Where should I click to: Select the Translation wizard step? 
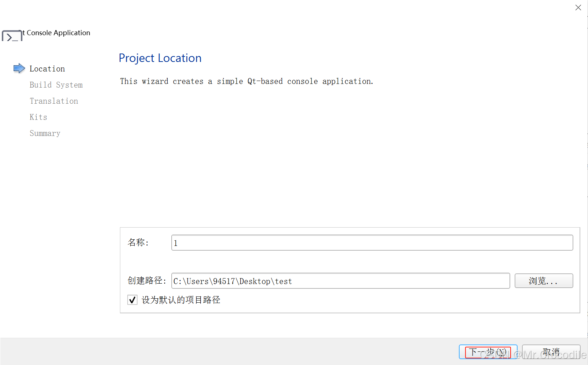point(54,101)
